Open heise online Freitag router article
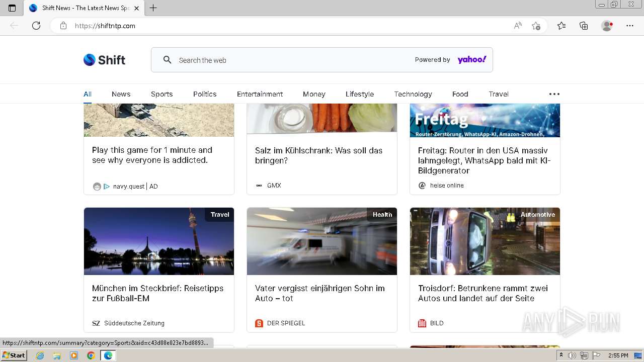 pyautogui.click(x=485, y=160)
